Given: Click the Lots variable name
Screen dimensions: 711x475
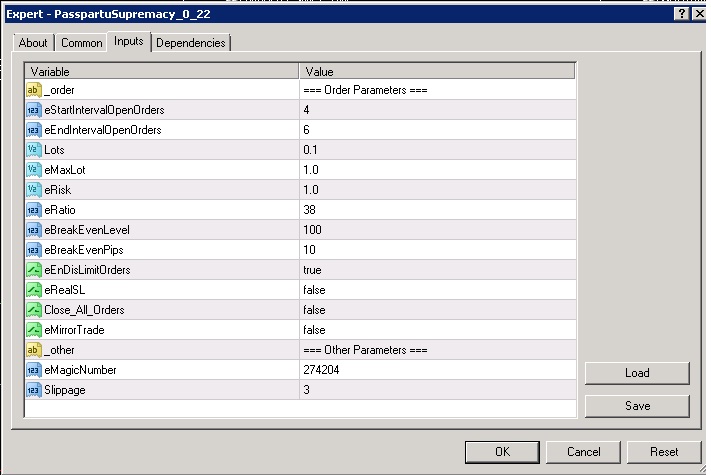Looking at the screenshot, I should tap(54, 150).
